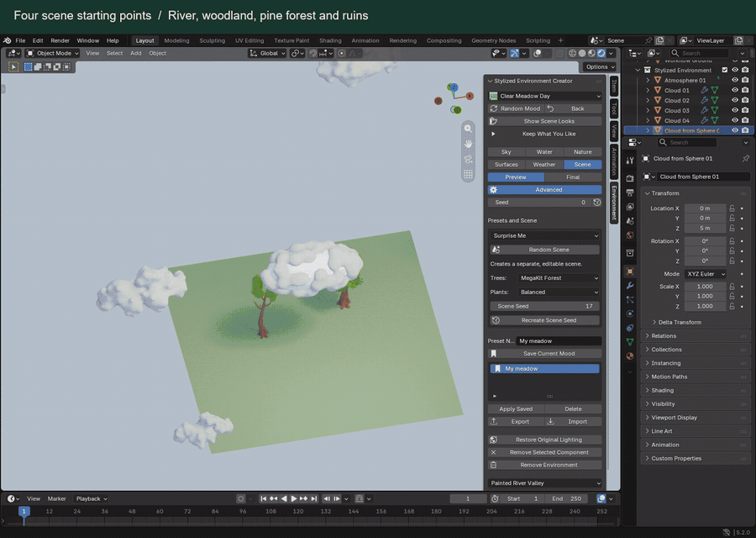Click the Remove Environment button
The width and height of the screenshot is (756, 538).
click(x=545, y=465)
